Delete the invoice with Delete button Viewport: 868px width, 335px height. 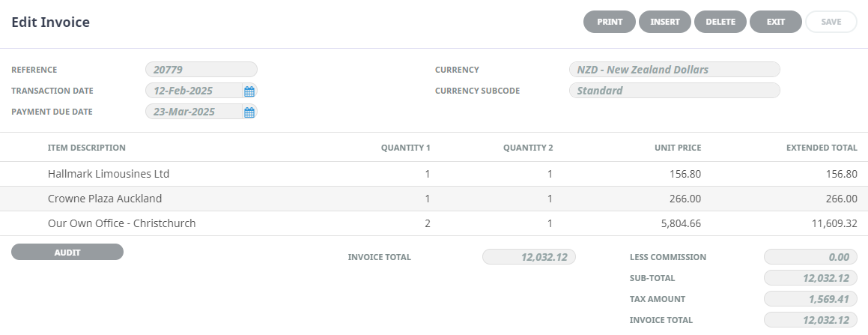pyautogui.click(x=720, y=22)
